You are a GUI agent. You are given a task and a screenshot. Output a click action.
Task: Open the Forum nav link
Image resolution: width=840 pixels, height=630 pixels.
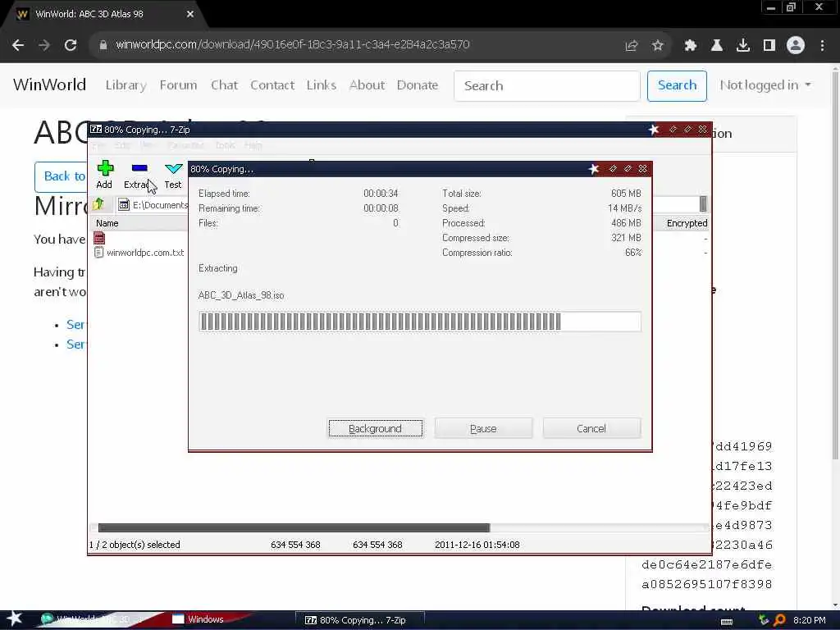178,85
